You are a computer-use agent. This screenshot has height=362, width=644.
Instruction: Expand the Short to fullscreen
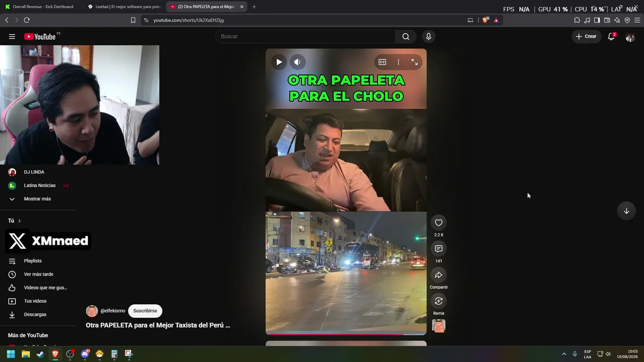click(x=415, y=62)
